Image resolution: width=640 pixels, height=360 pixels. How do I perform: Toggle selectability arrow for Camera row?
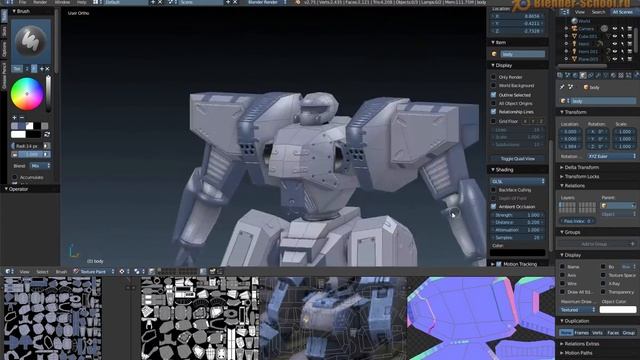click(x=622, y=29)
